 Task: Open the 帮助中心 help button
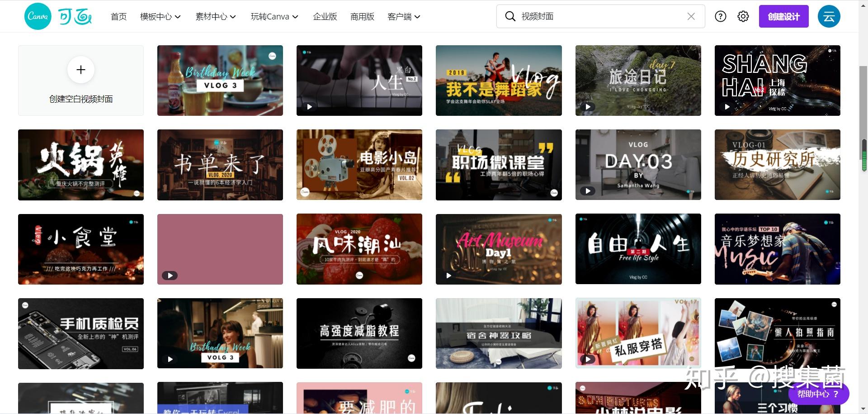pos(819,394)
